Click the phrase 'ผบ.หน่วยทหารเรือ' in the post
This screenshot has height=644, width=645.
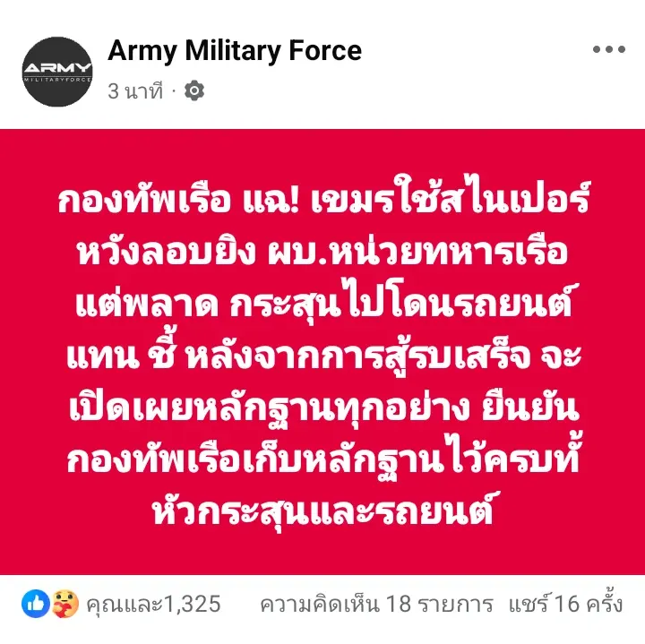(x=418, y=251)
